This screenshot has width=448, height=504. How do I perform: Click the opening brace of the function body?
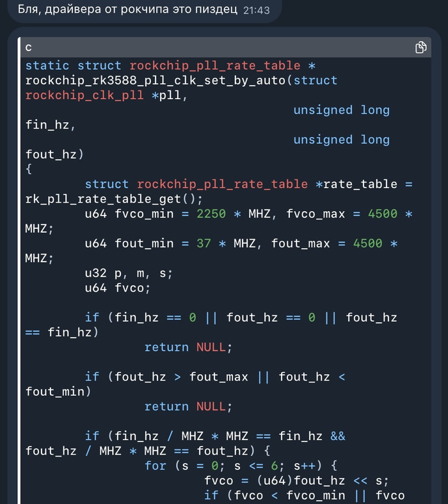tap(29, 169)
